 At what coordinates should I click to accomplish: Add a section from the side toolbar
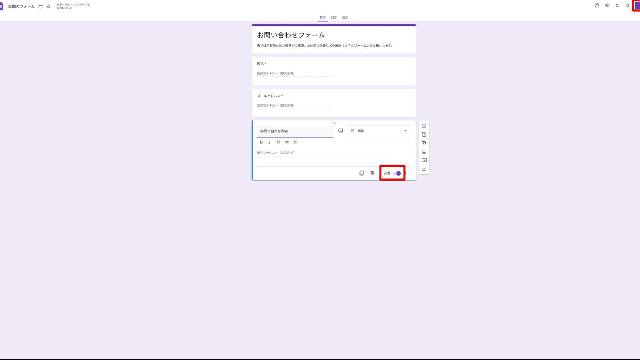424,169
